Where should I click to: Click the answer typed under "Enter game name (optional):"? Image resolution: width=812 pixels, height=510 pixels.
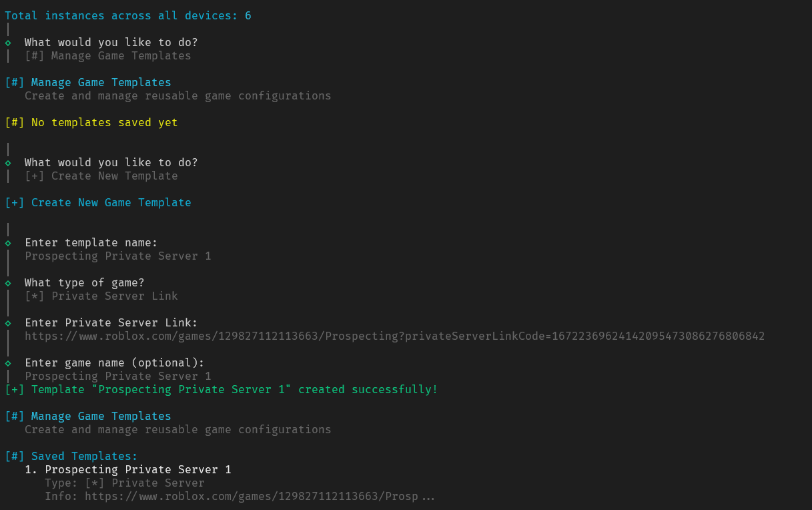(x=118, y=376)
